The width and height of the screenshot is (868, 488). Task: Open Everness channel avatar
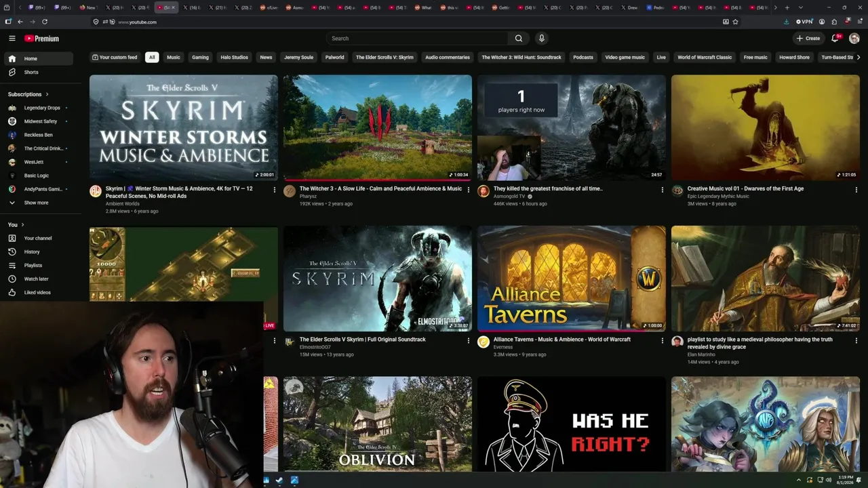(484, 342)
